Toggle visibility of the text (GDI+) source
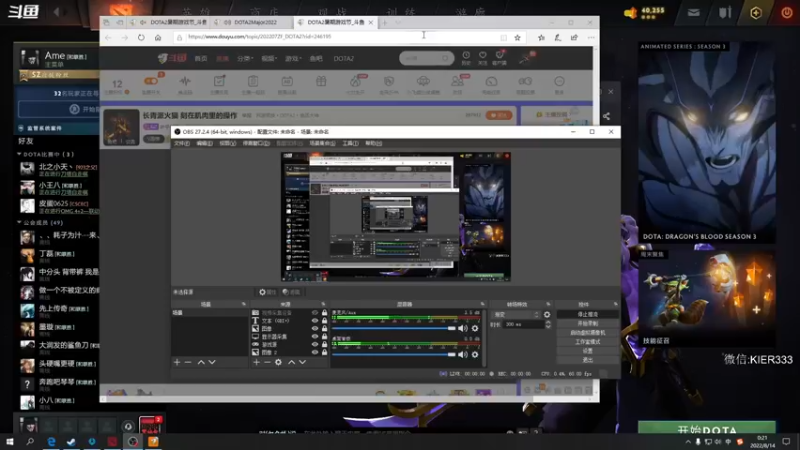The height and width of the screenshot is (450, 800). (x=315, y=321)
